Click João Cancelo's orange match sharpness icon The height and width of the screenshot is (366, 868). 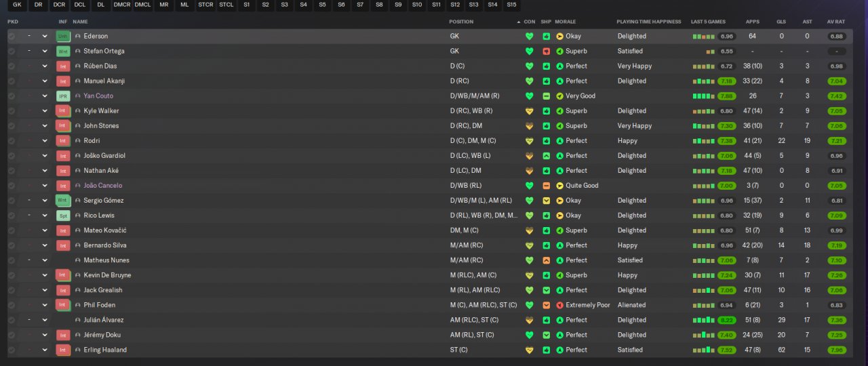tap(547, 186)
